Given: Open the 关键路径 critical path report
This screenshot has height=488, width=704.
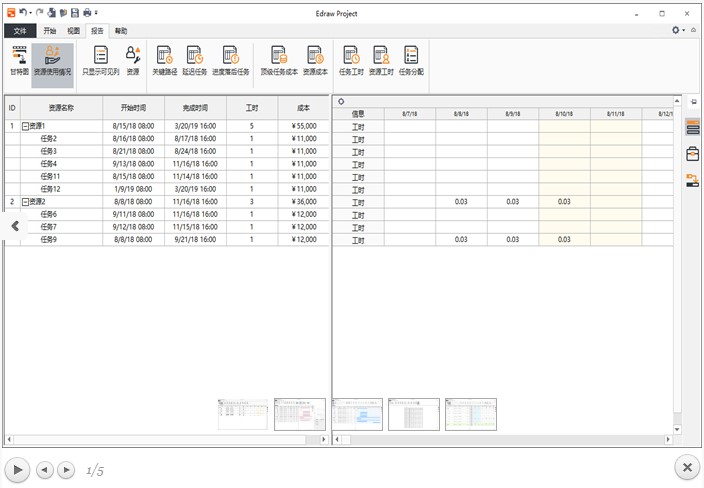Looking at the screenshot, I should [164, 61].
